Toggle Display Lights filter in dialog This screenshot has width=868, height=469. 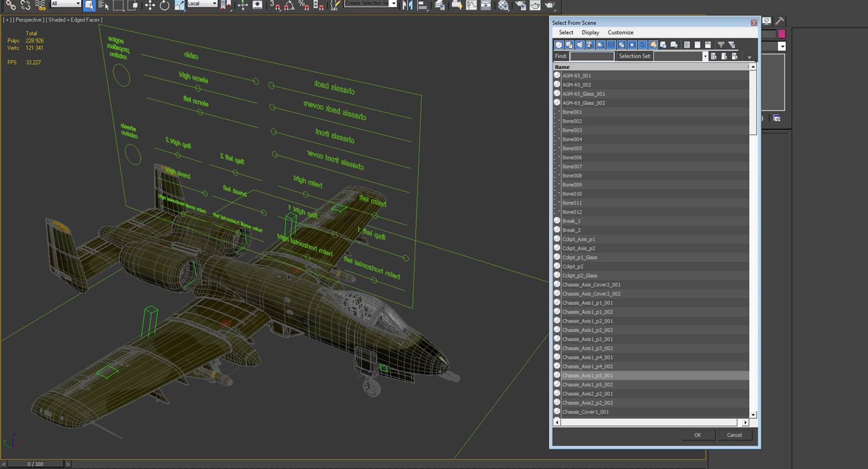point(580,45)
